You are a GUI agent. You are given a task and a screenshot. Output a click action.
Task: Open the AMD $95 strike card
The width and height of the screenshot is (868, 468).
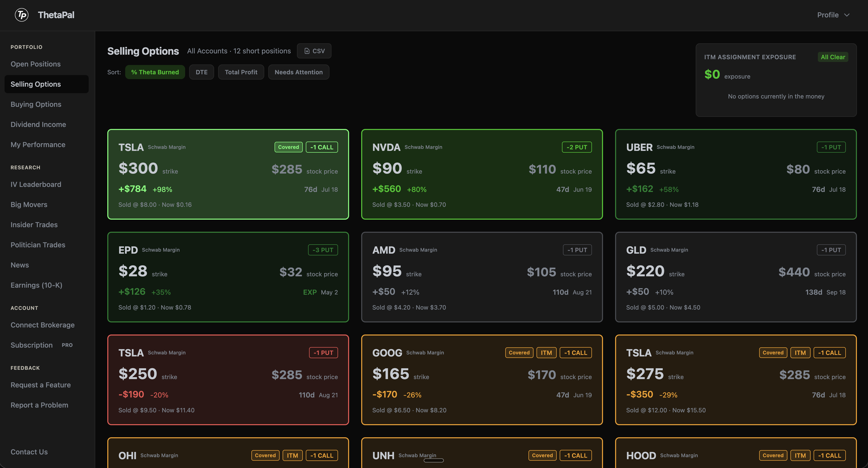click(482, 277)
